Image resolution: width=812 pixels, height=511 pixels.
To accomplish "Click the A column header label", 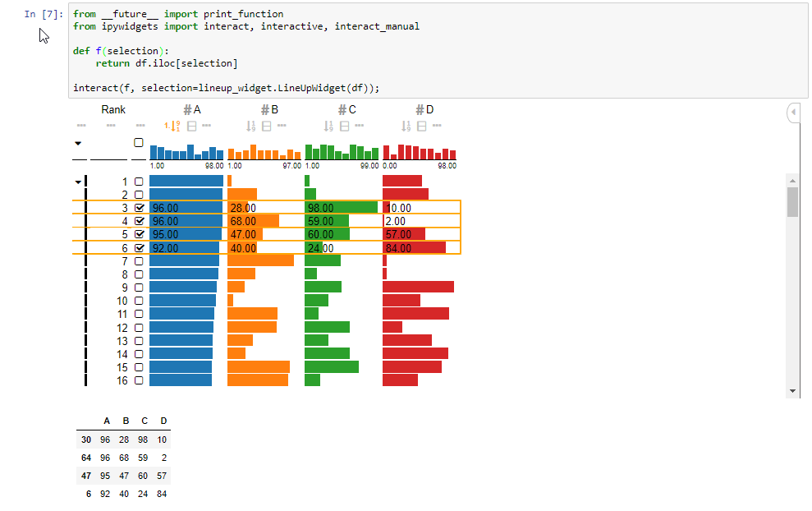I will (192, 110).
